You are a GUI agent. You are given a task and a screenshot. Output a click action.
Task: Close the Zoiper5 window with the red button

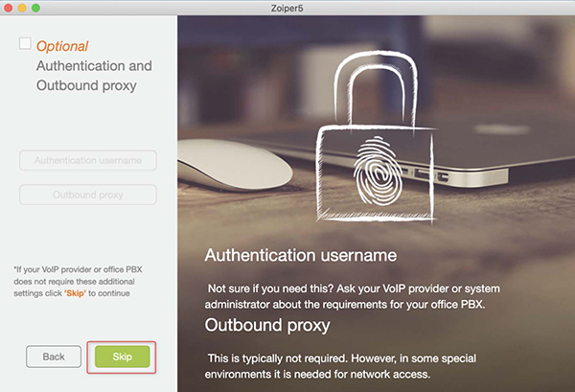(8, 8)
